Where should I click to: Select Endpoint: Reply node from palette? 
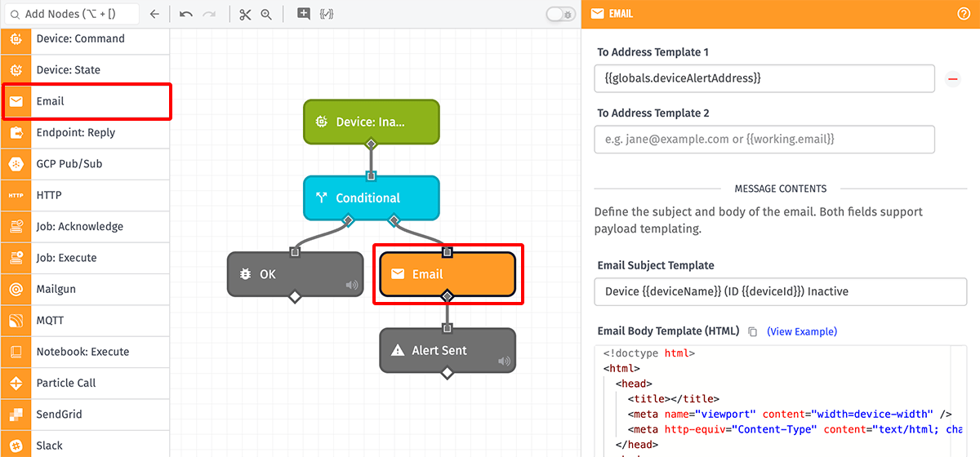(x=85, y=133)
